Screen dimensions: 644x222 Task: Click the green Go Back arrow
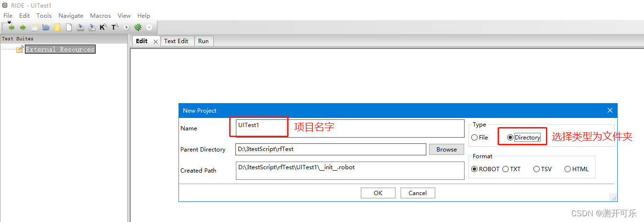pyautogui.click(x=11, y=27)
